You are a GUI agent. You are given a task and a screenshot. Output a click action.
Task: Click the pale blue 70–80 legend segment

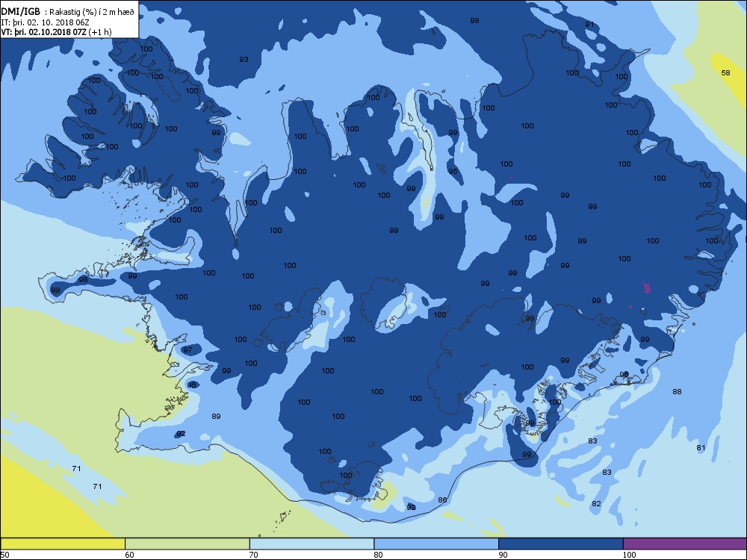point(311,544)
